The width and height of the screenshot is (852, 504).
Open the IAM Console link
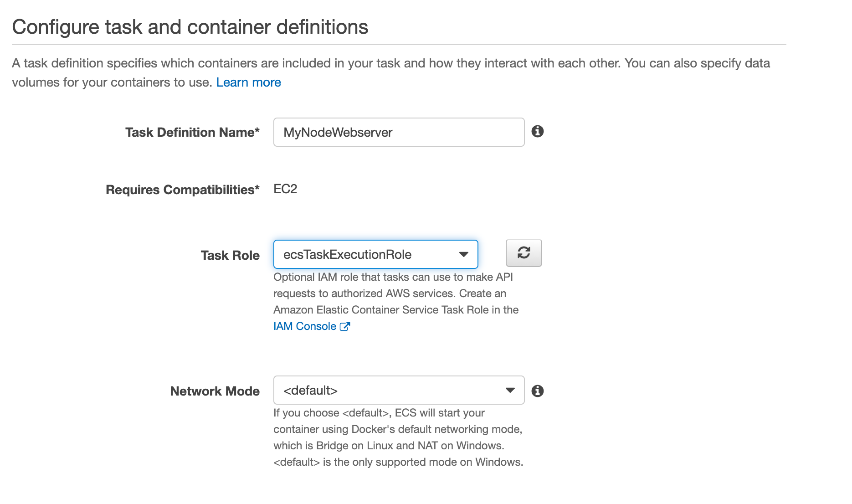[304, 326]
